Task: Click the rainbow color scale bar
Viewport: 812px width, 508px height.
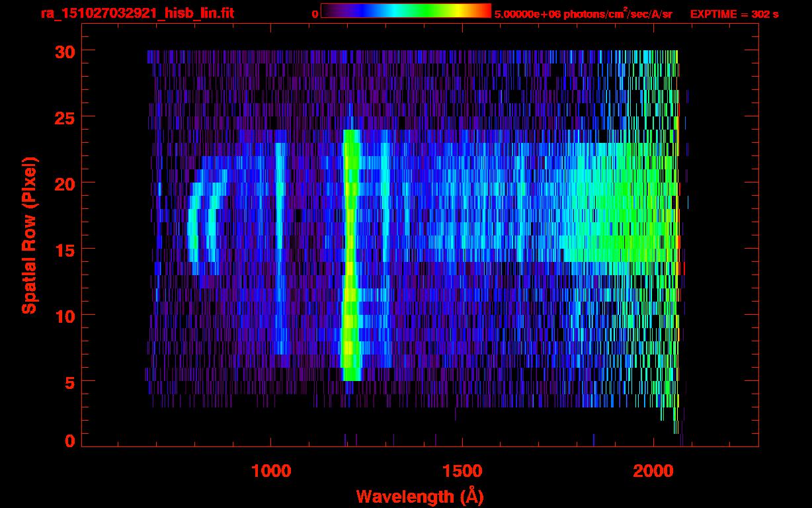Action: pyautogui.click(x=406, y=11)
